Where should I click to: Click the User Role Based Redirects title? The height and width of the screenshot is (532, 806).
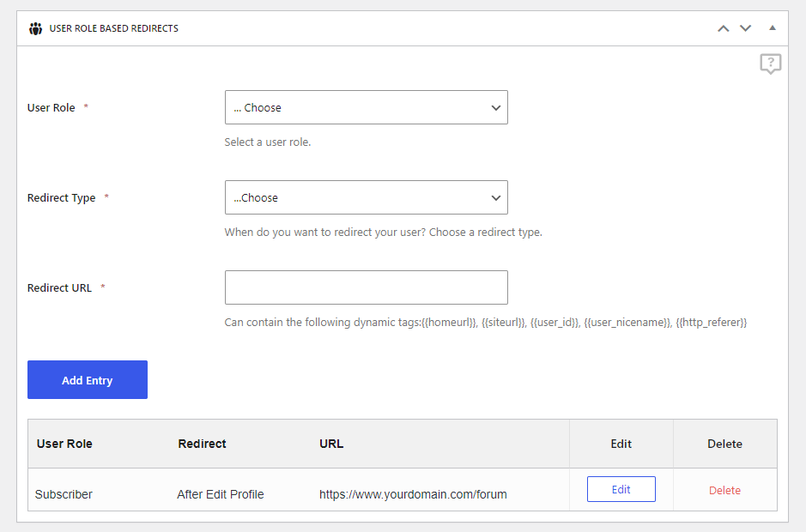pos(113,28)
